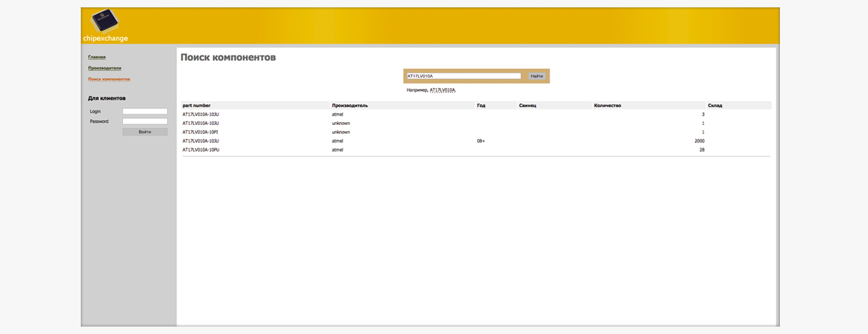Click the Количество column header
This screenshot has height=334, width=868.
tap(608, 106)
